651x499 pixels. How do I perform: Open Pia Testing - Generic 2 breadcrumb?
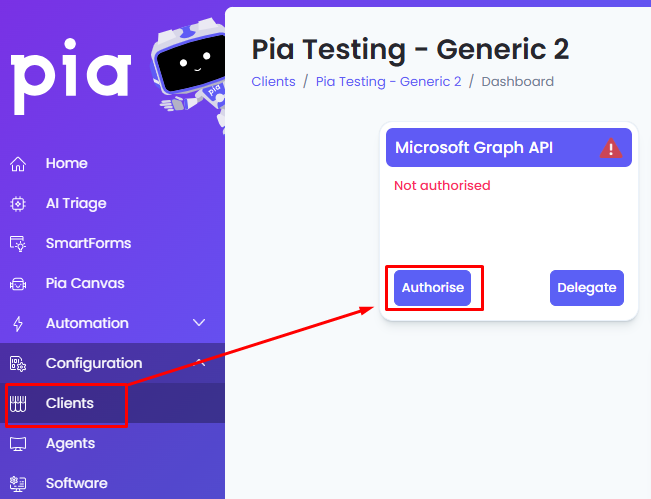pos(388,81)
